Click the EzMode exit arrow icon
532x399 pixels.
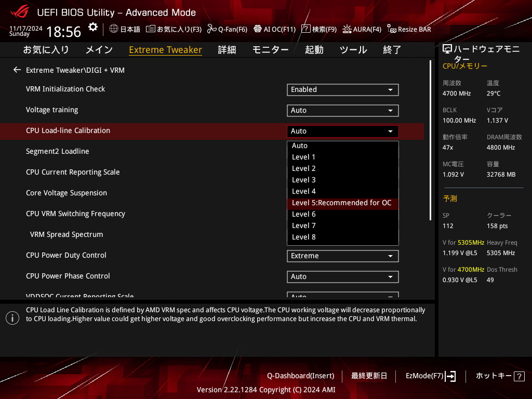tap(450, 376)
